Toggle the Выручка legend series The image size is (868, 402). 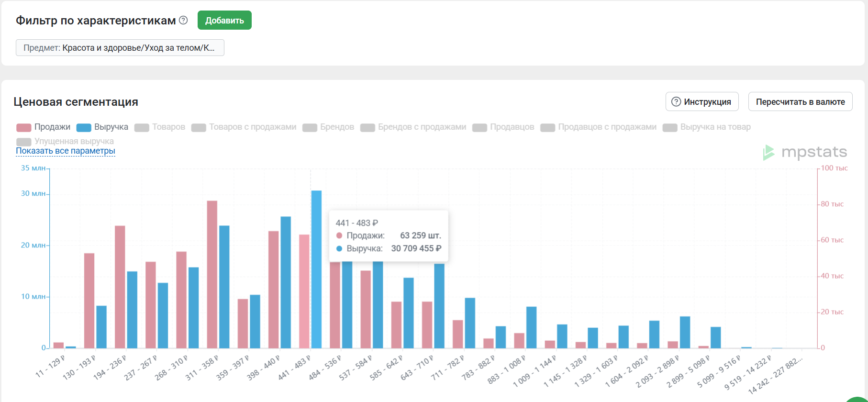111,127
